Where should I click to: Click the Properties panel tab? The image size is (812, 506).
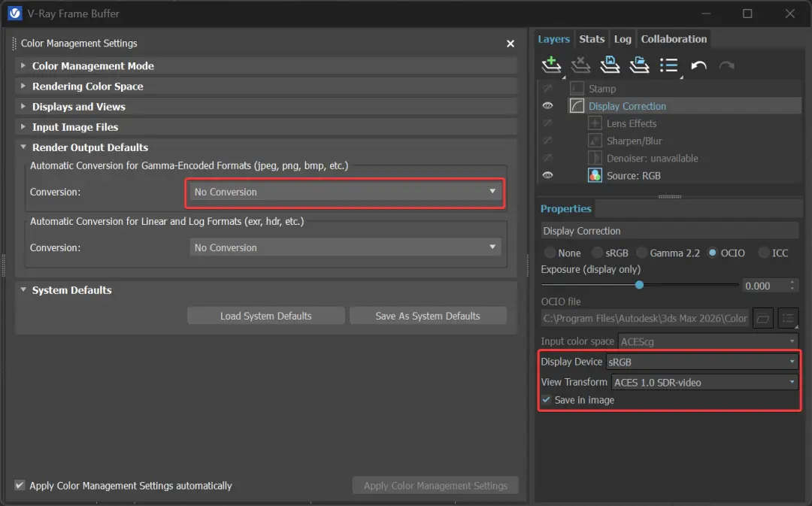pyautogui.click(x=566, y=208)
